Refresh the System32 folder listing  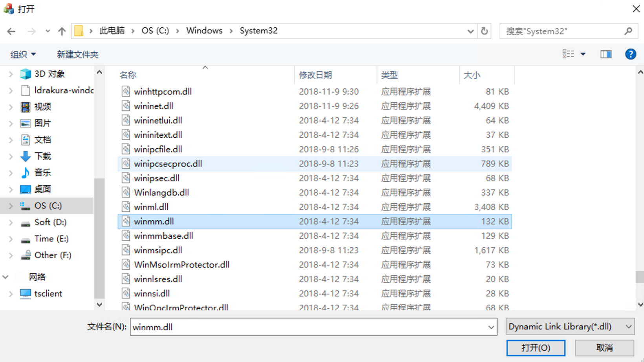tap(485, 31)
